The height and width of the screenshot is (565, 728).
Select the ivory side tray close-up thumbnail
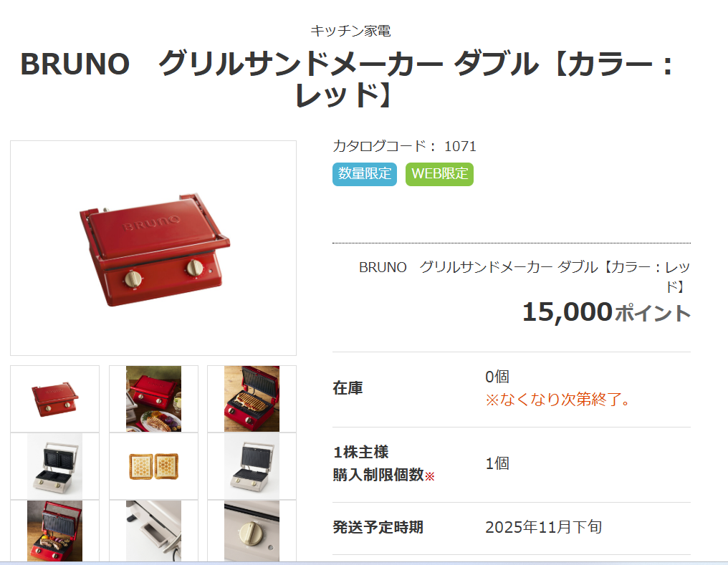click(153, 531)
